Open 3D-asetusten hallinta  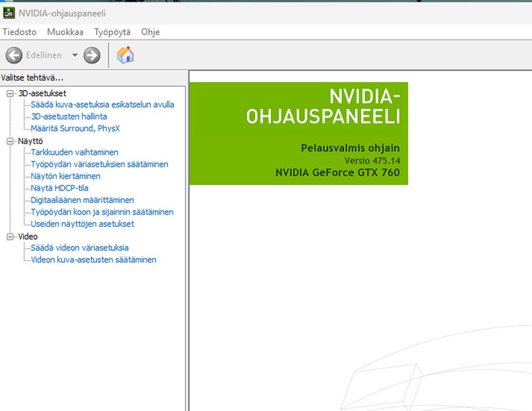(69, 116)
